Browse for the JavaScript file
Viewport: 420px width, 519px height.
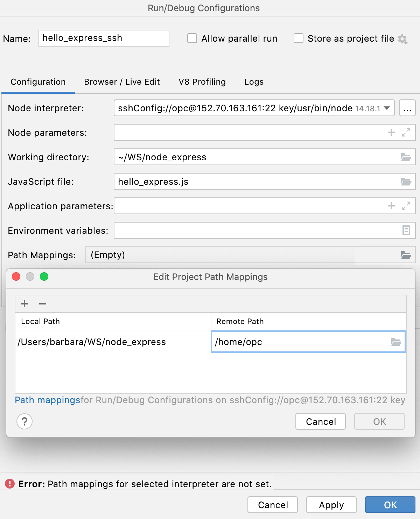[406, 182]
